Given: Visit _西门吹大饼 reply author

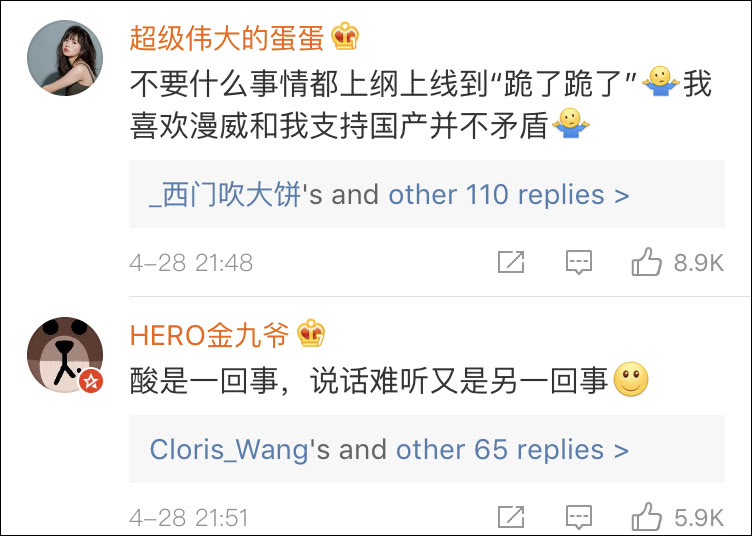Looking at the screenshot, I should 225,195.
